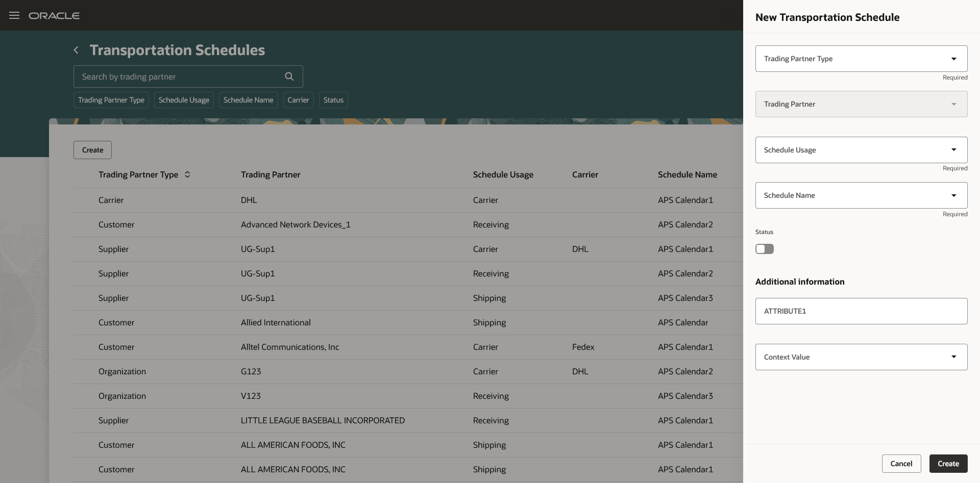Click the back arrow beside Transportation Schedules
The width and height of the screenshot is (980, 483).
tap(76, 49)
